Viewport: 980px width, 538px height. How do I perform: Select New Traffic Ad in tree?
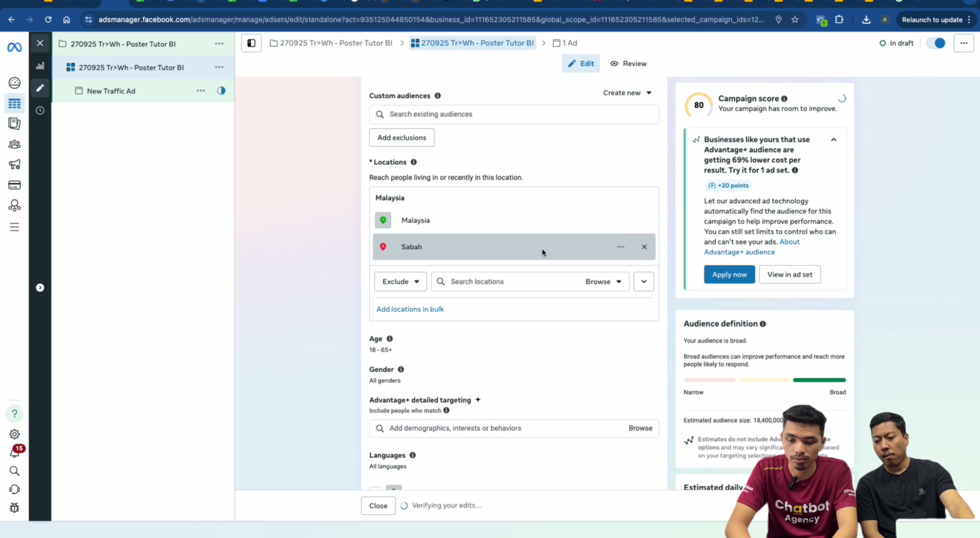(x=111, y=91)
